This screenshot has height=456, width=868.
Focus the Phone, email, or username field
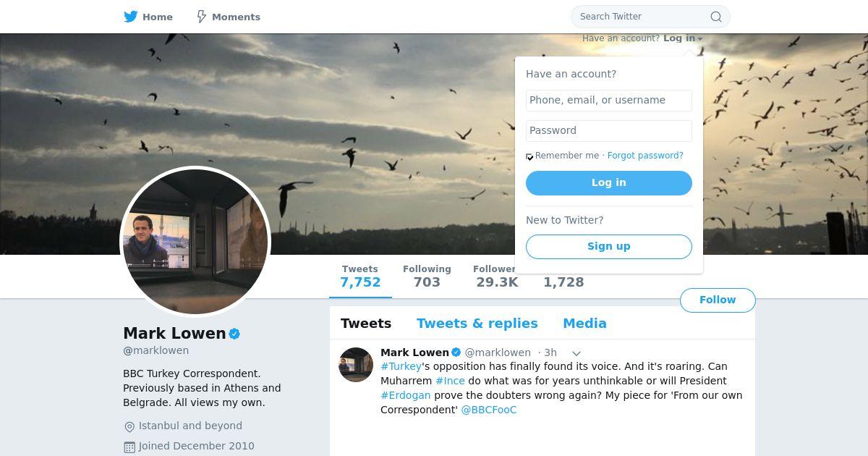click(x=609, y=101)
